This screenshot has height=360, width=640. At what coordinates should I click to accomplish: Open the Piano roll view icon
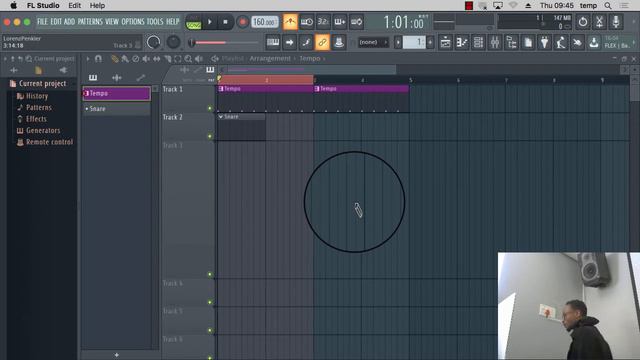click(x=462, y=42)
